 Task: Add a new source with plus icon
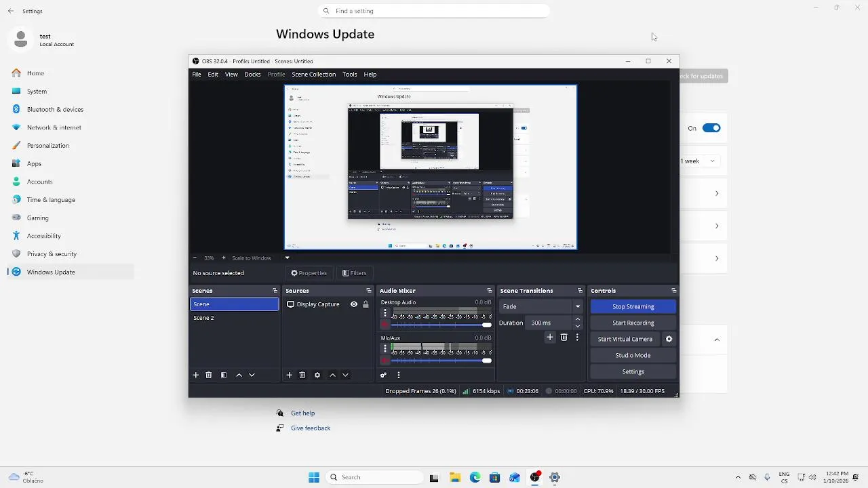289,375
